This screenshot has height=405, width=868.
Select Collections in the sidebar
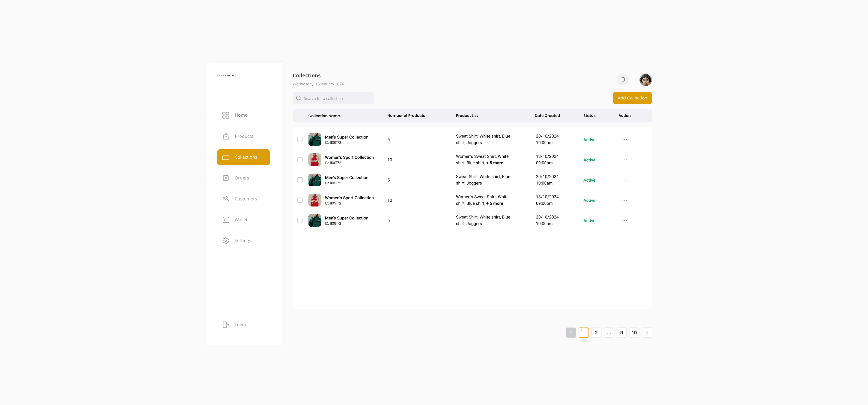coord(243,157)
